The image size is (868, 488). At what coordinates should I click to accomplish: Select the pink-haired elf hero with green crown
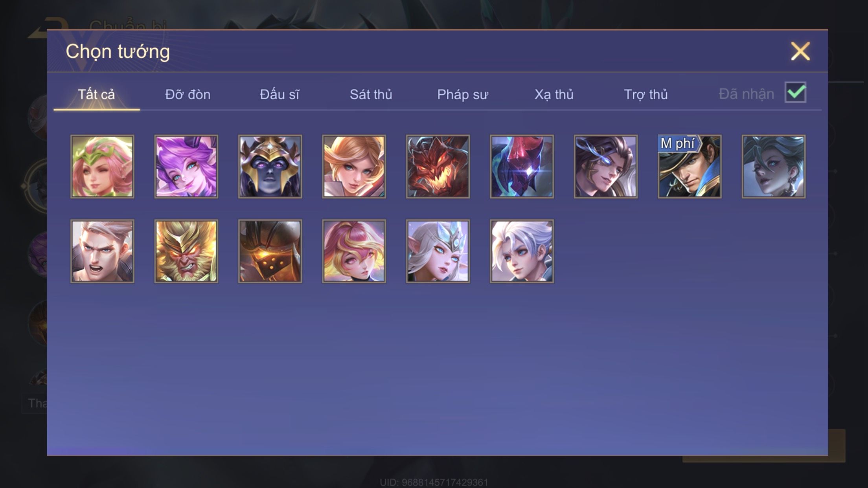click(x=102, y=167)
